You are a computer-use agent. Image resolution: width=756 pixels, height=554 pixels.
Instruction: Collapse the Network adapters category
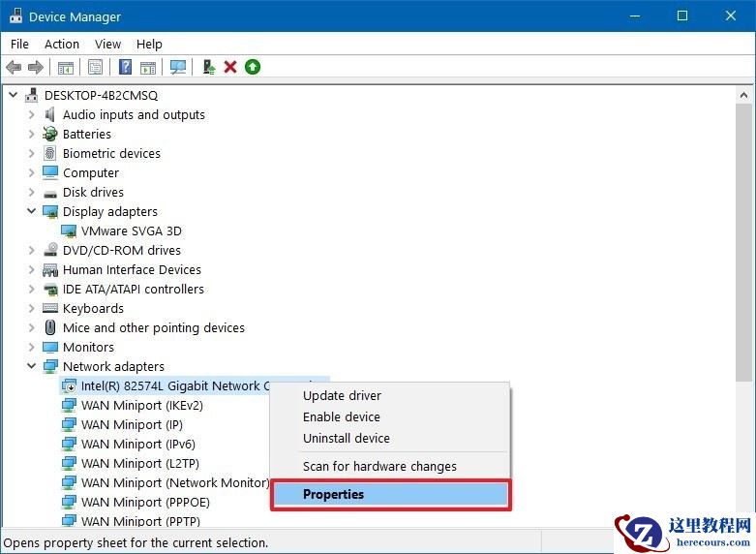(31, 366)
